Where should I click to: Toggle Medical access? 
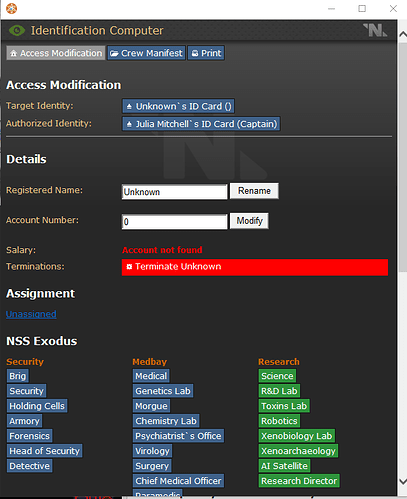[151, 376]
